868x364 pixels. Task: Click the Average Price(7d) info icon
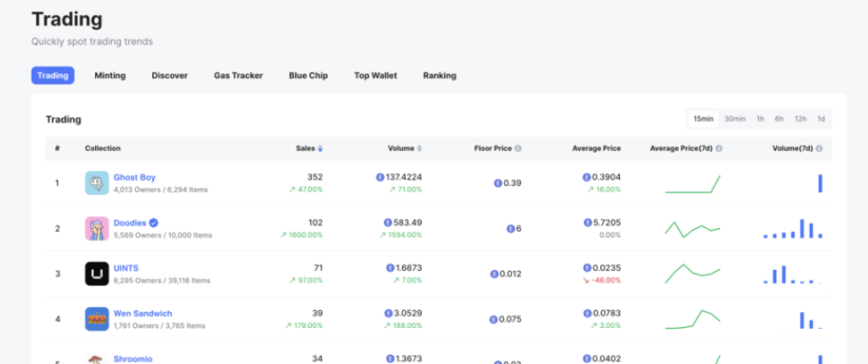[719, 148]
